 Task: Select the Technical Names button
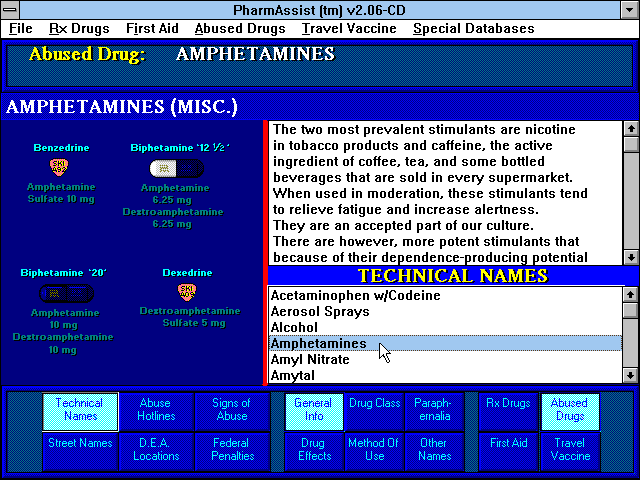coord(80,411)
